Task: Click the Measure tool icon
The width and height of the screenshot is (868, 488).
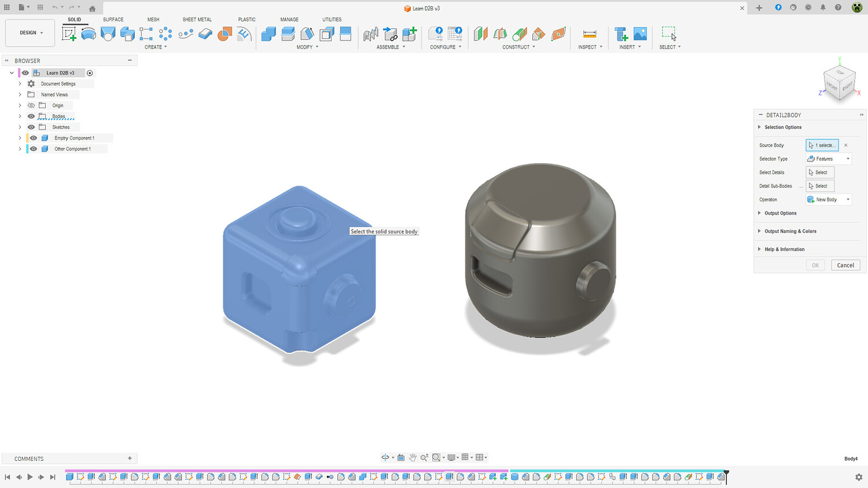Action: pyautogui.click(x=590, y=34)
